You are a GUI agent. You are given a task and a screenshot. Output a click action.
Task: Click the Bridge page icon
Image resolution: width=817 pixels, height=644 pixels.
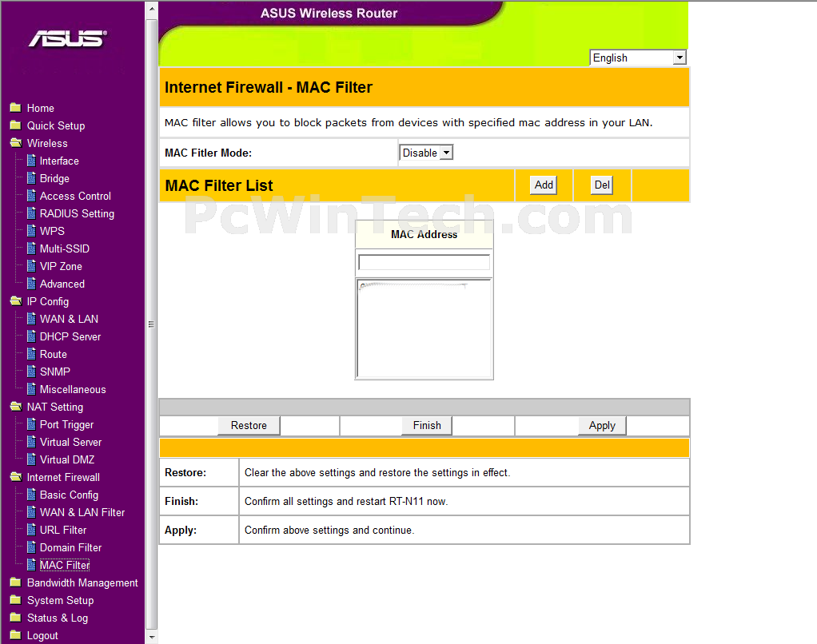click(x=31, y=178)
